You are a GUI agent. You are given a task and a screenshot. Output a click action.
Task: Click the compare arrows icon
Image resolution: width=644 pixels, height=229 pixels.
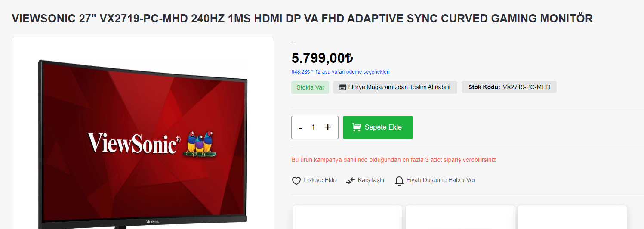[351, 181]
